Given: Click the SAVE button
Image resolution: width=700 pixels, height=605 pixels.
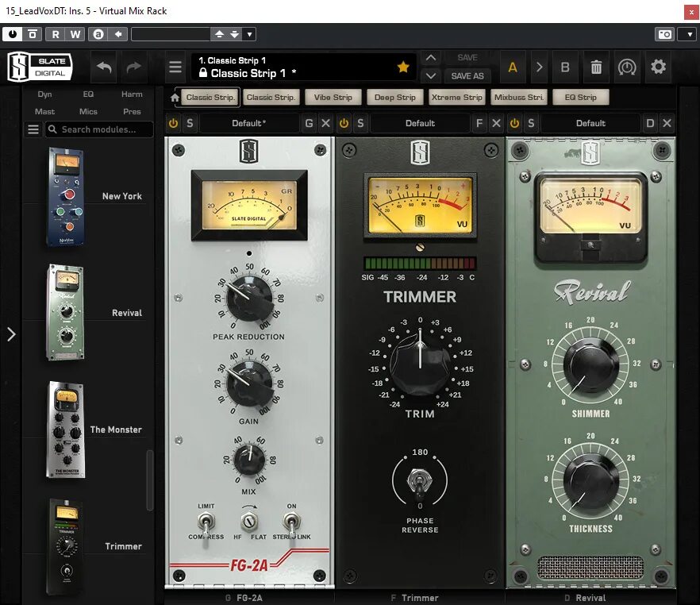Looking at the screenshot, I should [x=467, y=58].
